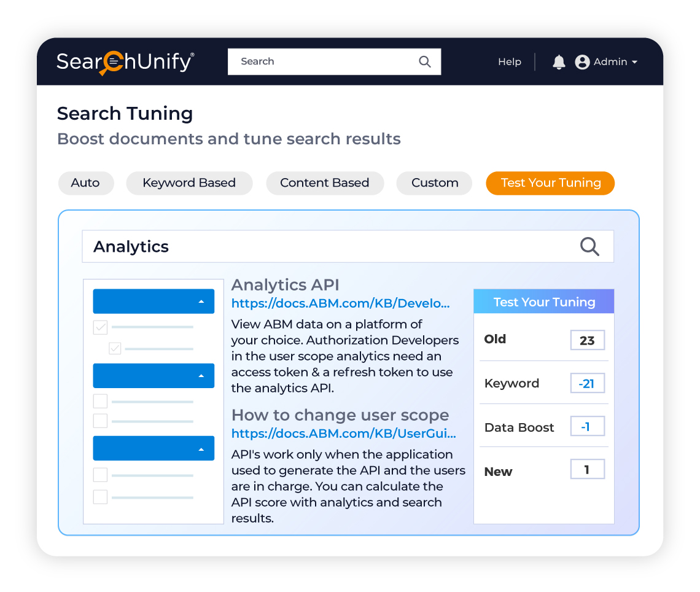Select the New score box showing 1

(x=588, y=469)
